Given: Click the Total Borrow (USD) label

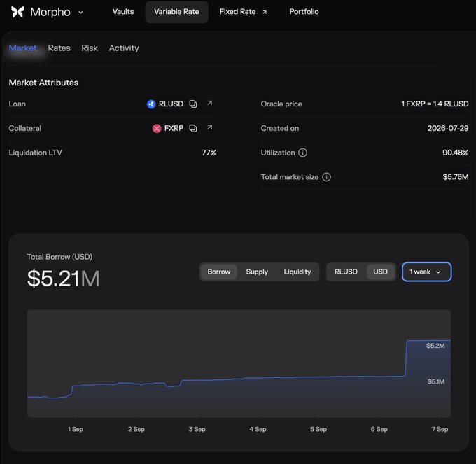Looking at the screenshot, I should click(59, 257).
